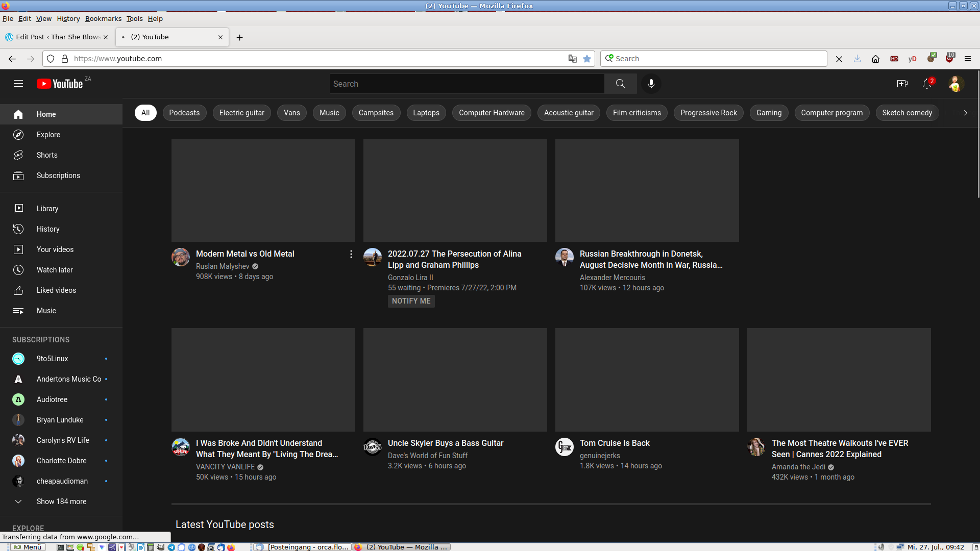Open The Most Theatre Walkouts thumbnail

839,380
